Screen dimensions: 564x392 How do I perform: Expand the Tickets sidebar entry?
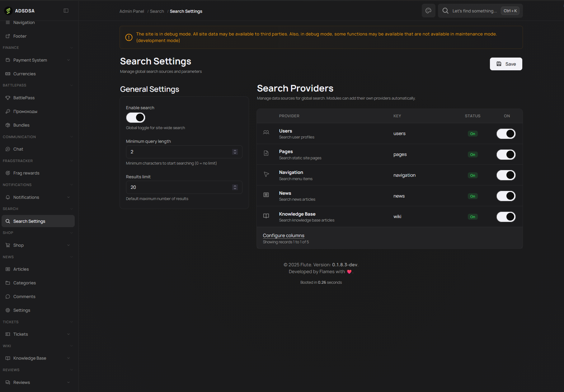pyautogui.click(x=37, y=334)
